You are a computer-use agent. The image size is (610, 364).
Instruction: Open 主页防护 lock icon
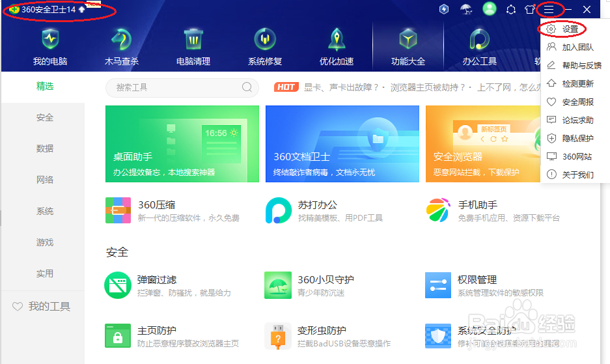click(117, 335)
